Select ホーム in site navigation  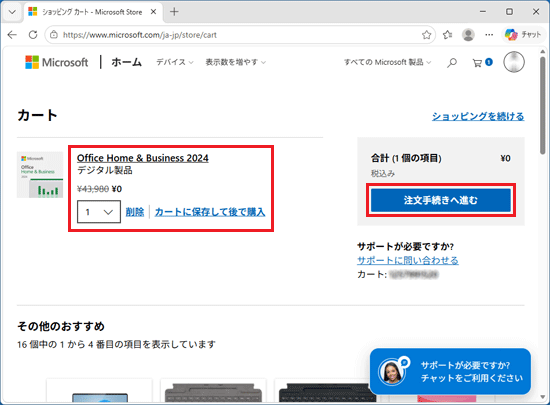[x=127, y=62]
